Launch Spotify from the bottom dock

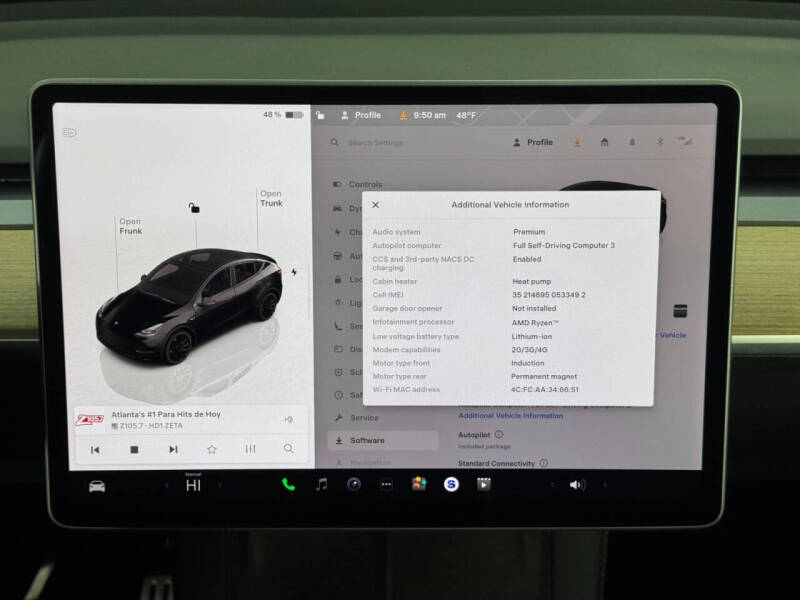[x=451, y=487]
